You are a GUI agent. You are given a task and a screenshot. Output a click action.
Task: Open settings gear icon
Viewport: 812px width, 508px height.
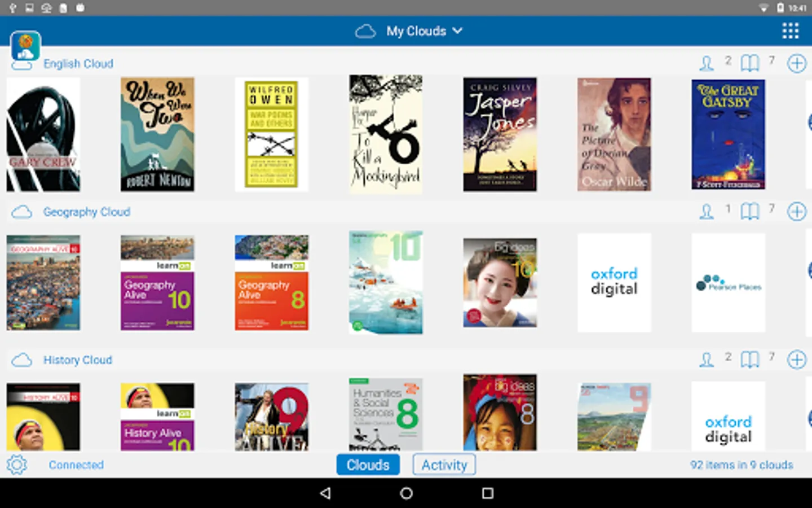17,465
